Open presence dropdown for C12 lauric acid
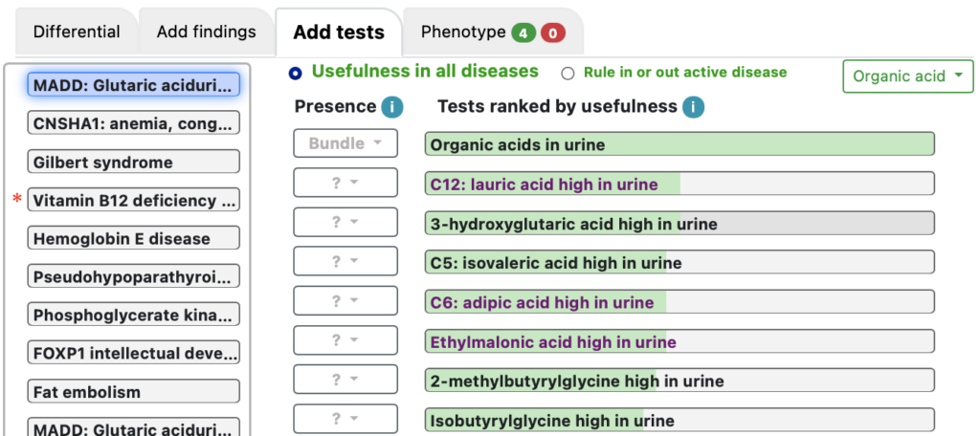The height and width of the screenshot is (436, 980). tap(345, 183)
